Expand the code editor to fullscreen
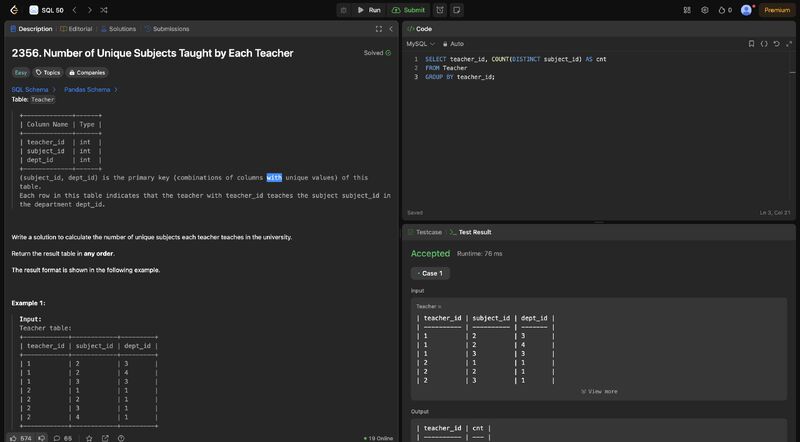Viewport: 800px width, 442px height. click(x=789, y=44)
